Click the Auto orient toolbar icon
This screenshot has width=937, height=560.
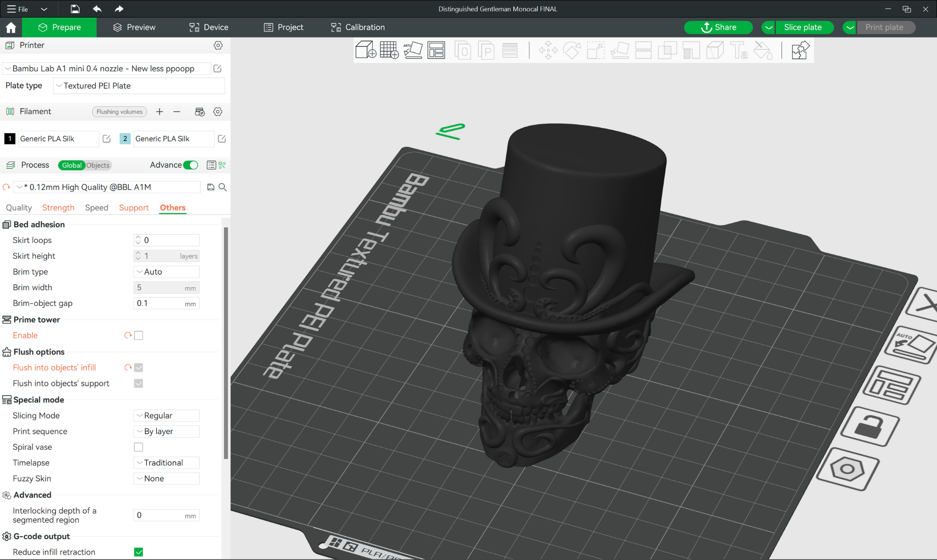click(413, 50)
